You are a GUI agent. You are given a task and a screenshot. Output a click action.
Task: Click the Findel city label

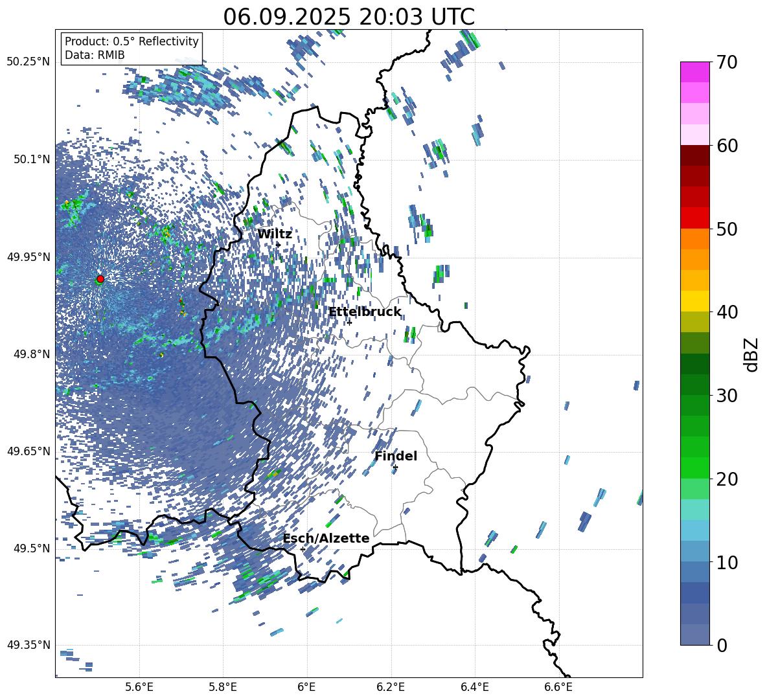[x=396, y=456]
